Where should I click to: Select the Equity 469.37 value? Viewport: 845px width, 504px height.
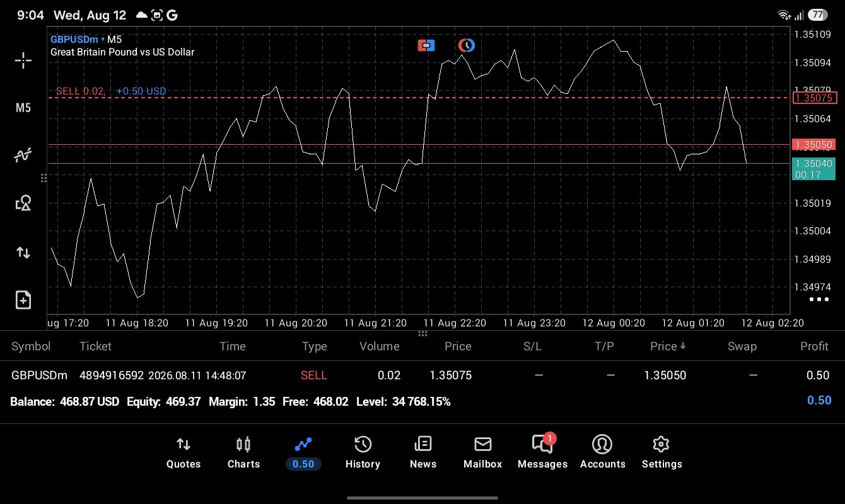point(184,401)
